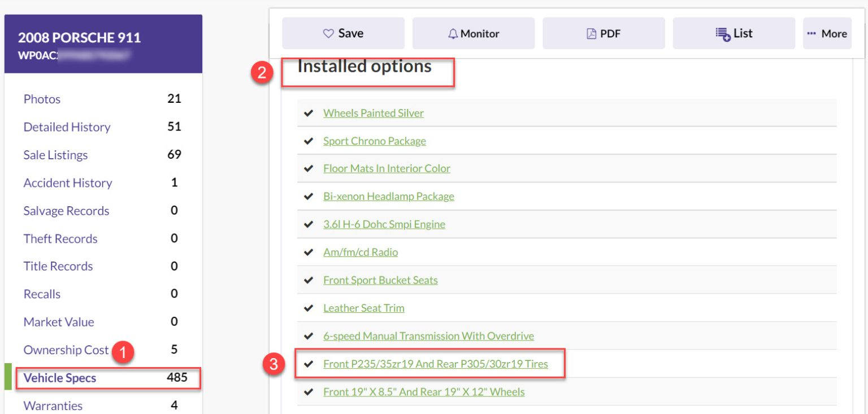Click the add-to-list icon

click(x=723, y=34)
